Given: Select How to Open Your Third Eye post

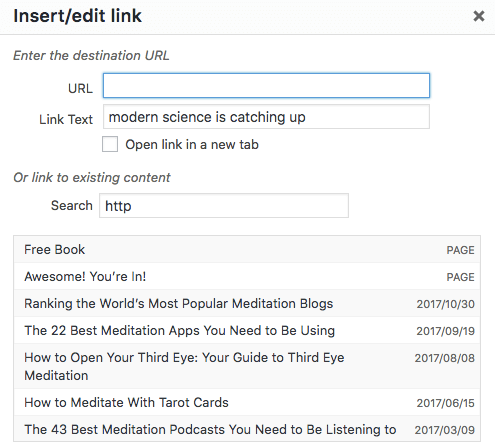Looking at the screenshot, I should click(247, 366).
